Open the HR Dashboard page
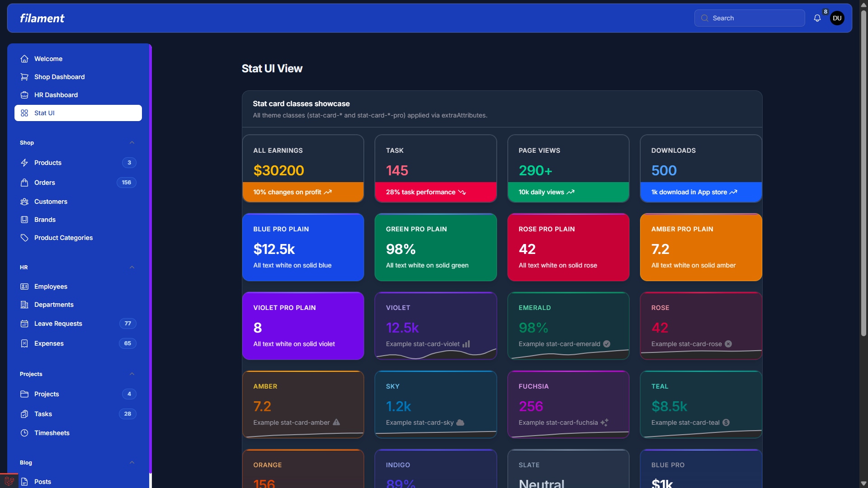This screenshot has width=868, height=488. tap(78, 95)
